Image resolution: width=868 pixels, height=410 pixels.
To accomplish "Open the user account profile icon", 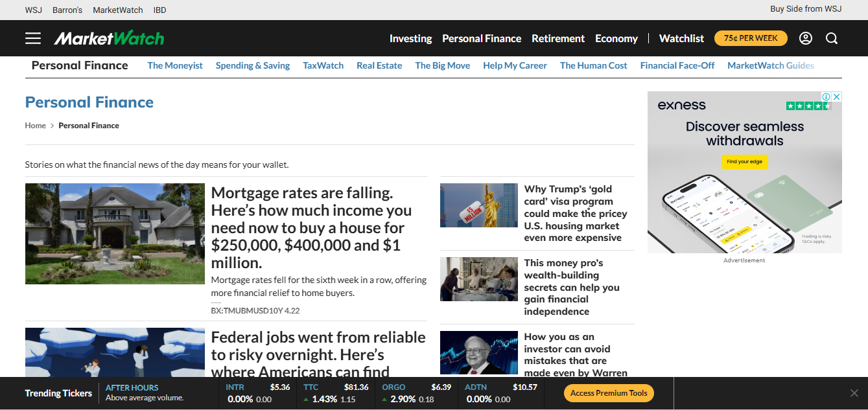I will pyautogui.click(x=806, y=38).
